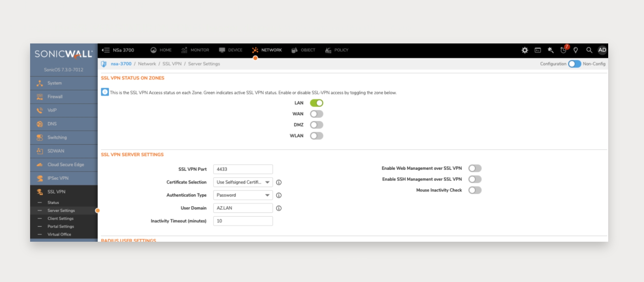Switch to the MONITOR tab
The height and width of the screenshot is (282, 644).
(x=195, y=50)
